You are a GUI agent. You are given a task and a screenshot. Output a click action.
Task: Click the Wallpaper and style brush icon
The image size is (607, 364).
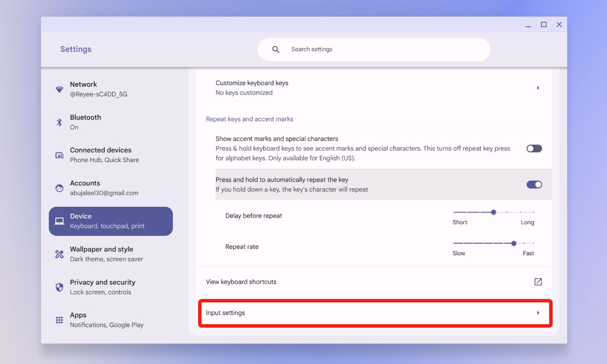point(59,254)
